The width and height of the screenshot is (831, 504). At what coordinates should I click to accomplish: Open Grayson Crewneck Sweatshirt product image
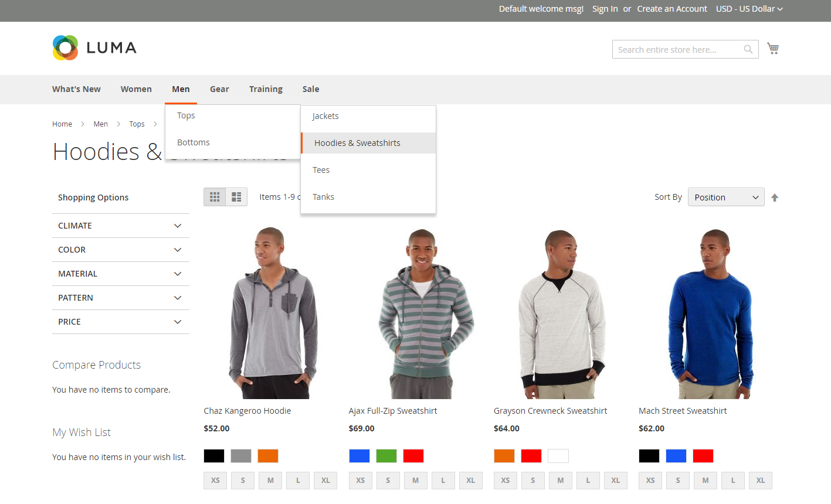click(563, 312)
